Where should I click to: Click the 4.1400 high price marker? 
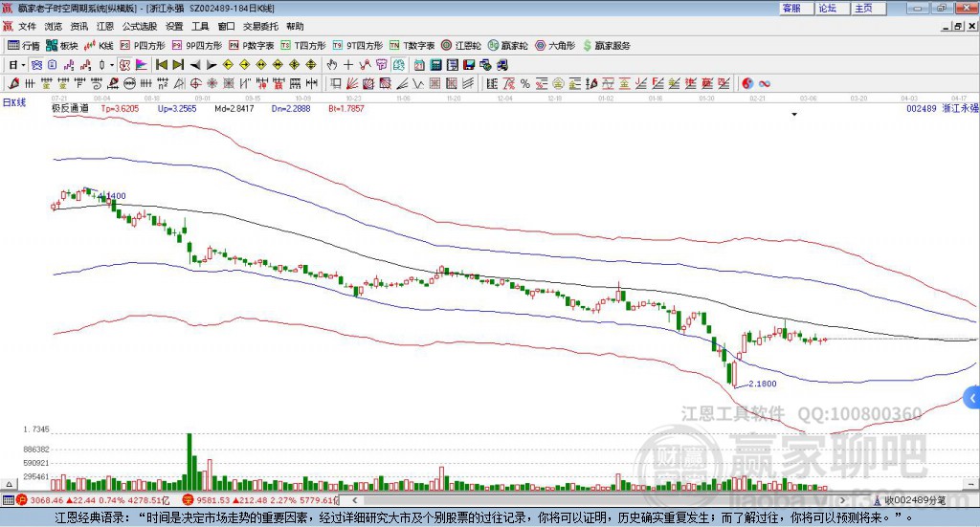click(x=113, y=195)
